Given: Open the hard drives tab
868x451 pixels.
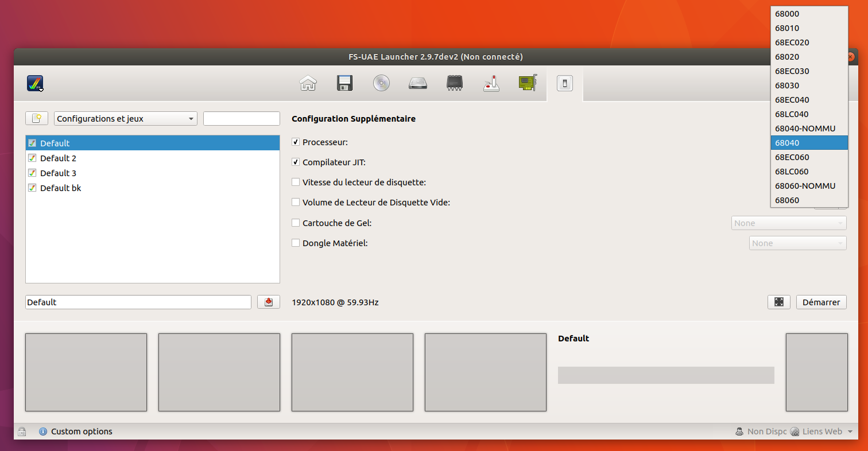Looking at the screenshot, I should [x=418, y=84].
